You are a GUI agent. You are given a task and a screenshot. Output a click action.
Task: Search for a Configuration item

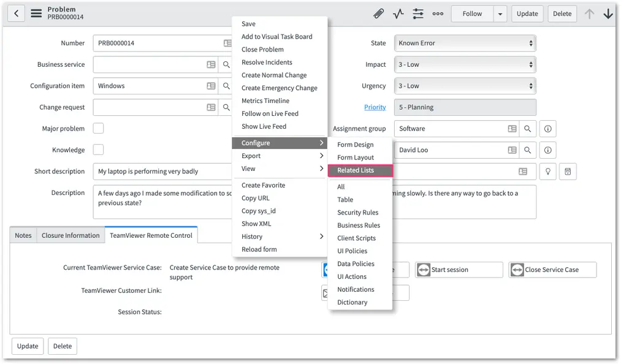[x=226, y=86]
